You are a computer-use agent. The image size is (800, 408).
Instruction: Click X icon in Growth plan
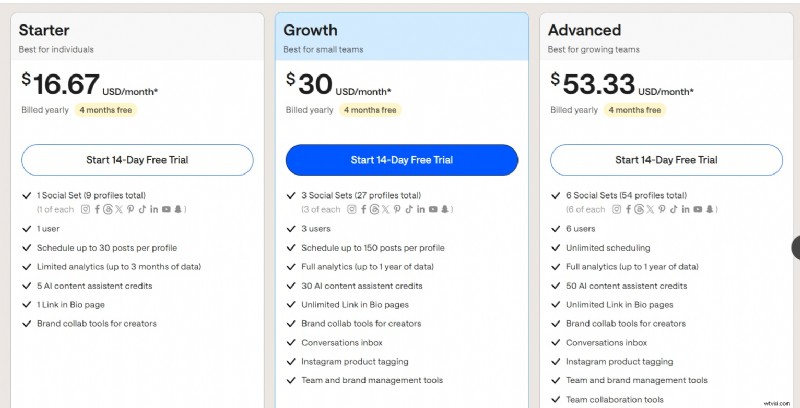click(x=385, y=209)
